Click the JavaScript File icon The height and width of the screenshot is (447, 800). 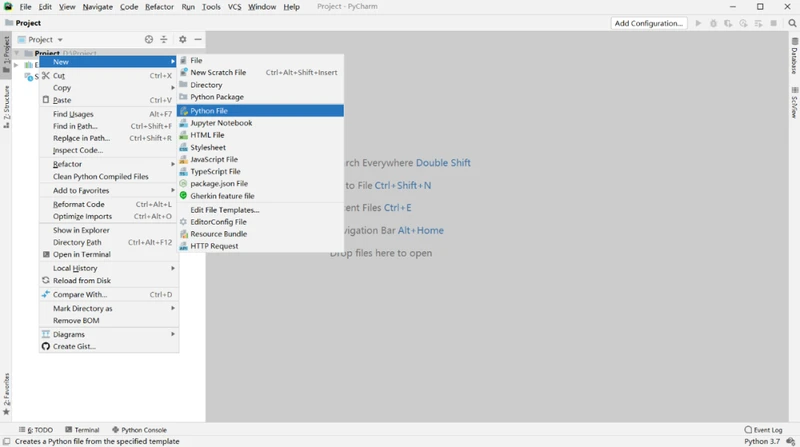[x=184, y=159]
